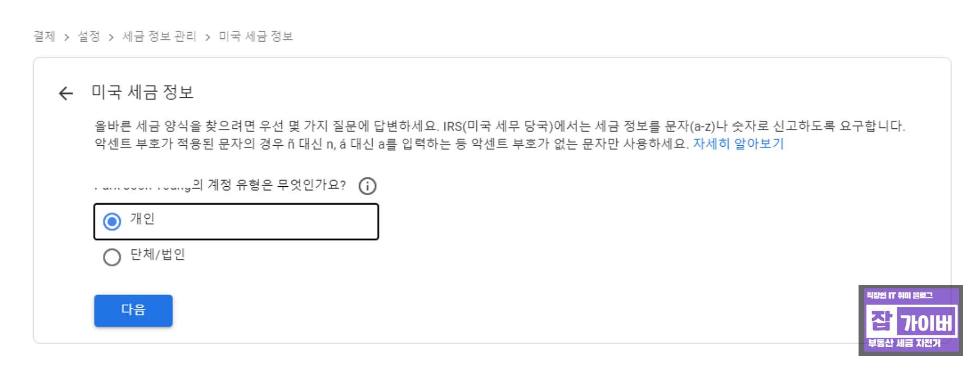Click inside the highlighted 개인 selection box
980x373 pixels.
pyautogui.click(x=236, y=221)
